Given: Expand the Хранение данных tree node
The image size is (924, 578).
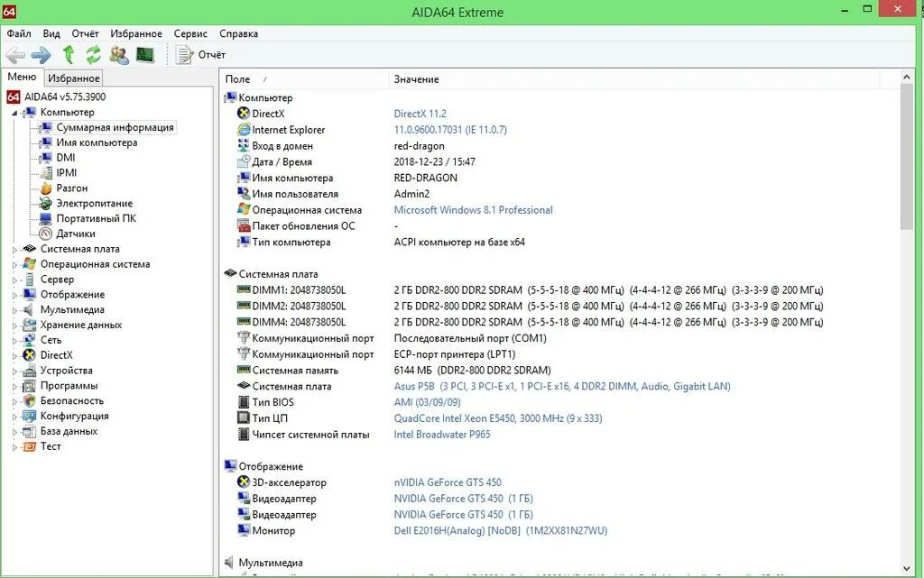Looking at the screenshot, I should point(14,326).
